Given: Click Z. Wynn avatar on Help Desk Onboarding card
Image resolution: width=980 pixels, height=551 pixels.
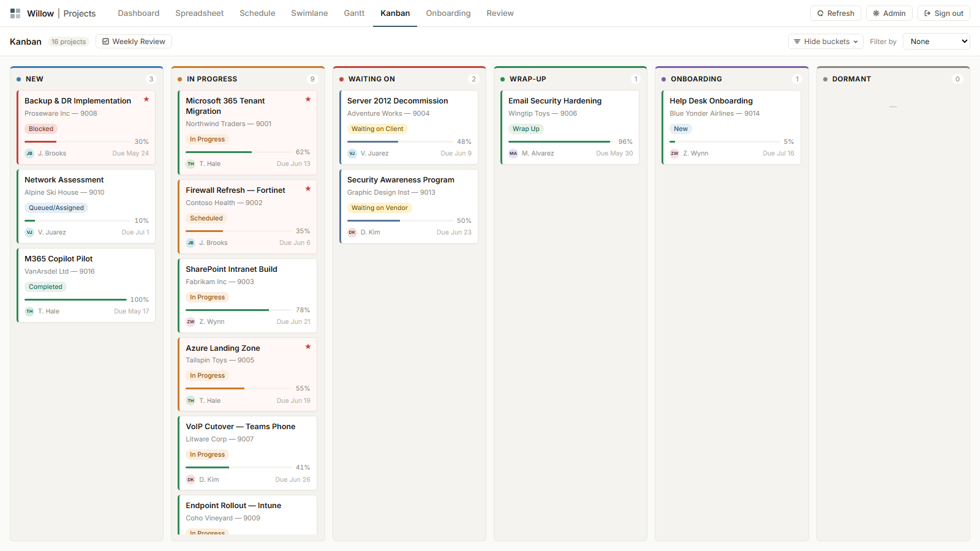Looking at the screenshot, I should (674, 154).
